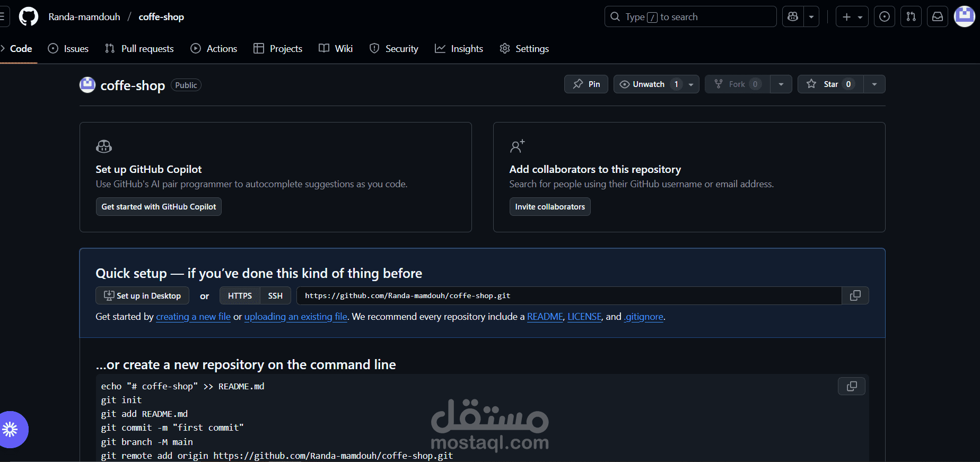Screen dimensions: 980x462
Task: Click the Set up GitHub Copilot heading
Action: pyautogui.click(x=148, y=169)
